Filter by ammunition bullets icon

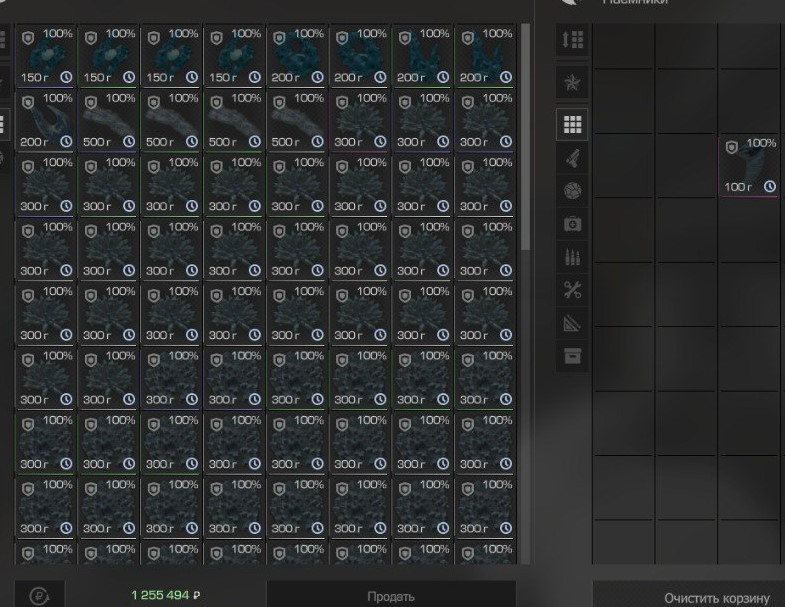pos(573,257)
